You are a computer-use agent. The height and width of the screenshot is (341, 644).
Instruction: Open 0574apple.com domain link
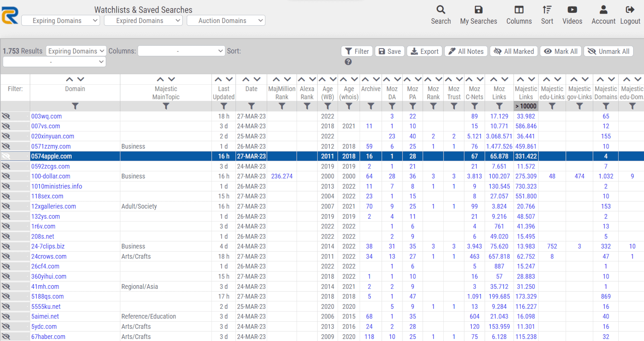(52, 156)
